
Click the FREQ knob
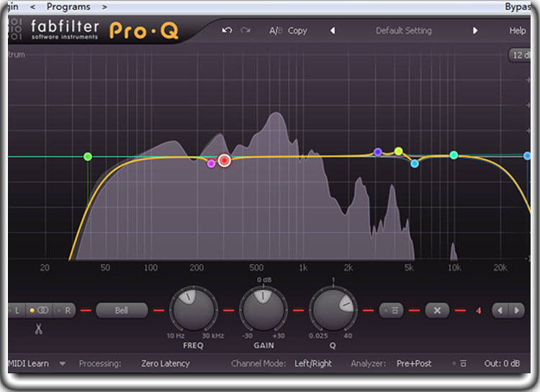click(x=194, y=309)
